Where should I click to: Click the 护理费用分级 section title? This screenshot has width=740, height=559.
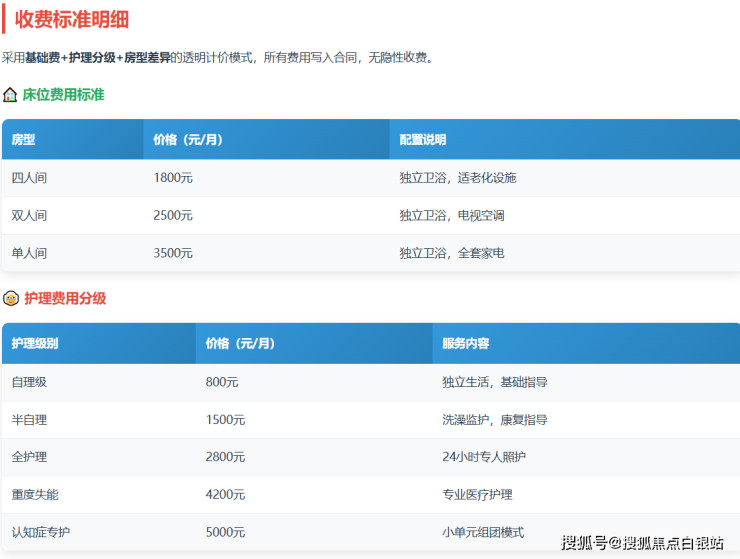coord(64,298)
